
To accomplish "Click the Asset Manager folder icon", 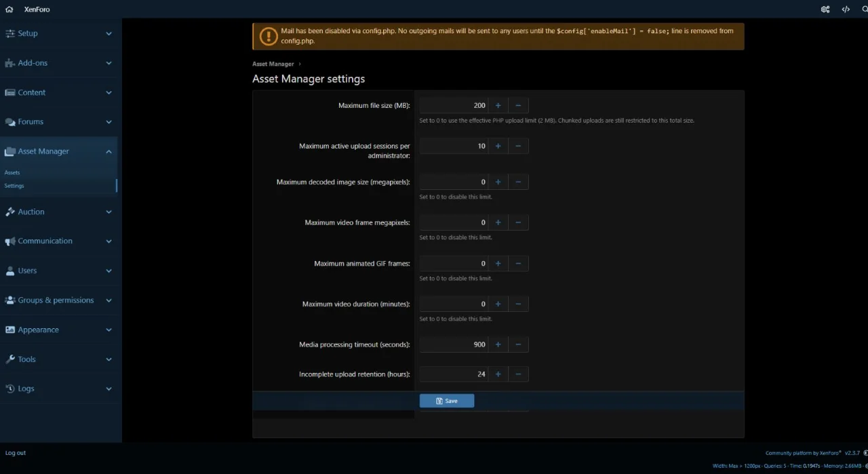I will pos(10,151).
